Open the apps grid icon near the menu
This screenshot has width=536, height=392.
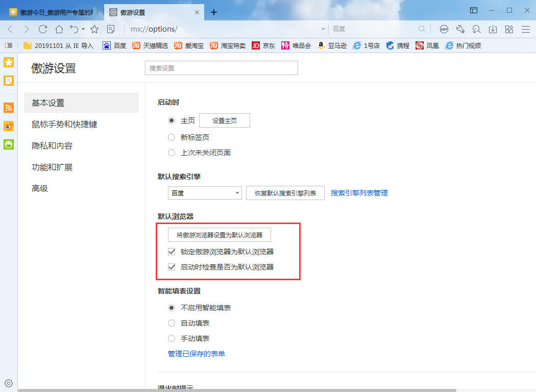tap(509, 29)
